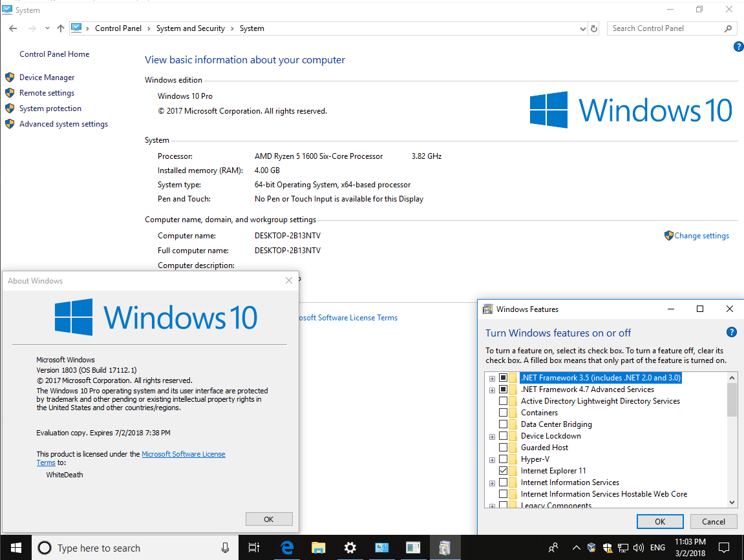The height and width of the screenshot is (560, 744).
Task: Expand .NET Framework 3.5 tree node
Action: click(492, 379)
